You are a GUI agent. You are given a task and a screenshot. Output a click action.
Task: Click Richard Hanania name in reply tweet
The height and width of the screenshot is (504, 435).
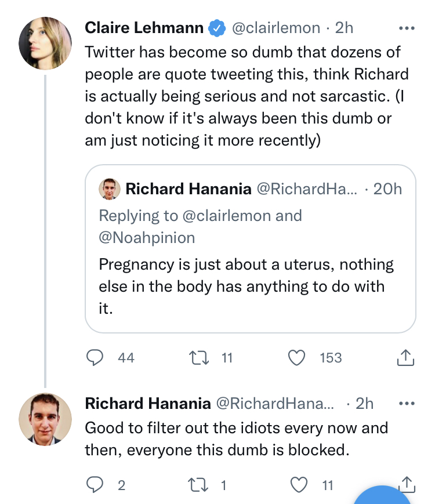[x=147, y=403]
